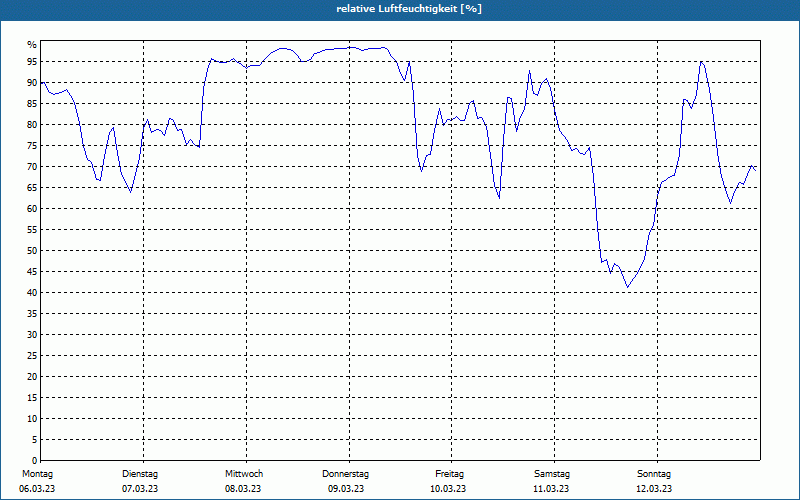Click the humidity minimum point on Samstag
The width and height of the screenshot is (800, 500).
[x=628, y=287]
